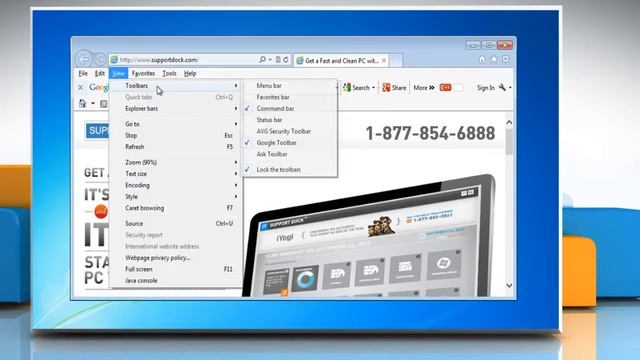Close the open View menu
640x360 pixels.
pos(118,73)
